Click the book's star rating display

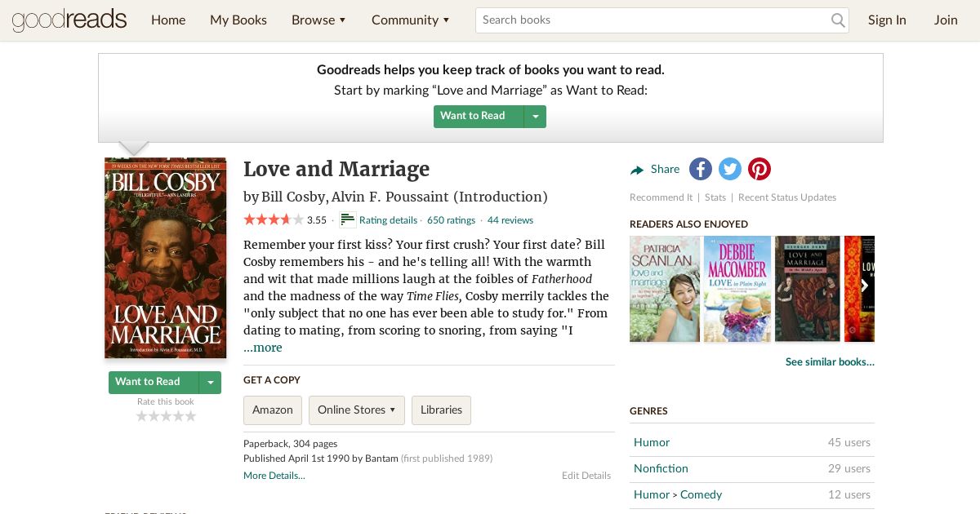pyautogui.click(x=274, y=219)
